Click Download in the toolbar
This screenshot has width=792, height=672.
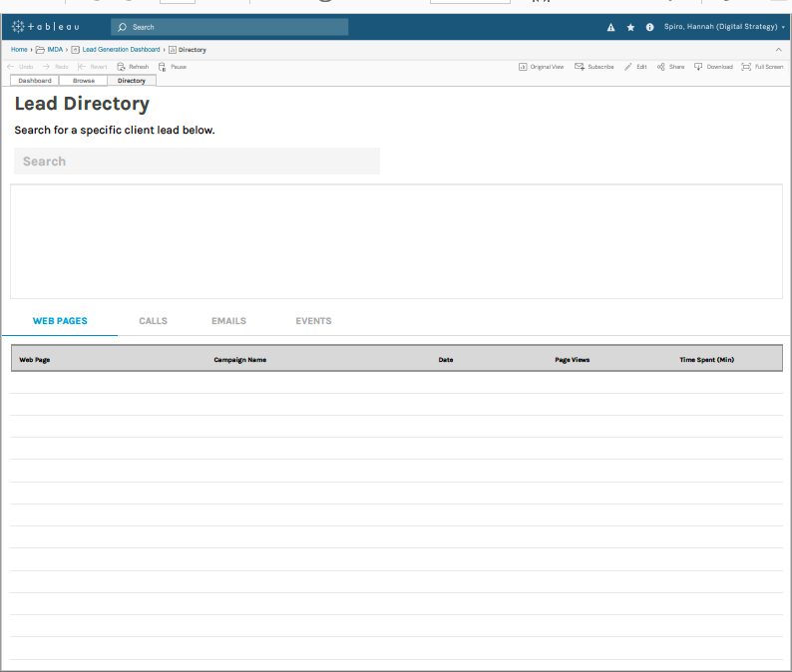713,67
